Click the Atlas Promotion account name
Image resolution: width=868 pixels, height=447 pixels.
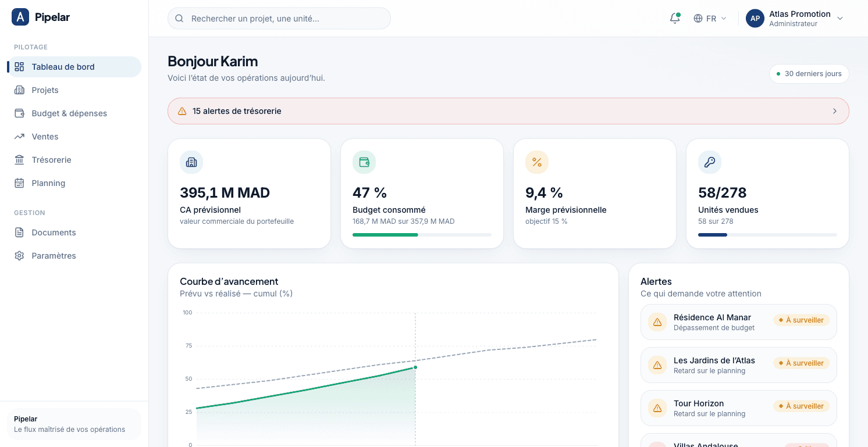pos(800,14)
